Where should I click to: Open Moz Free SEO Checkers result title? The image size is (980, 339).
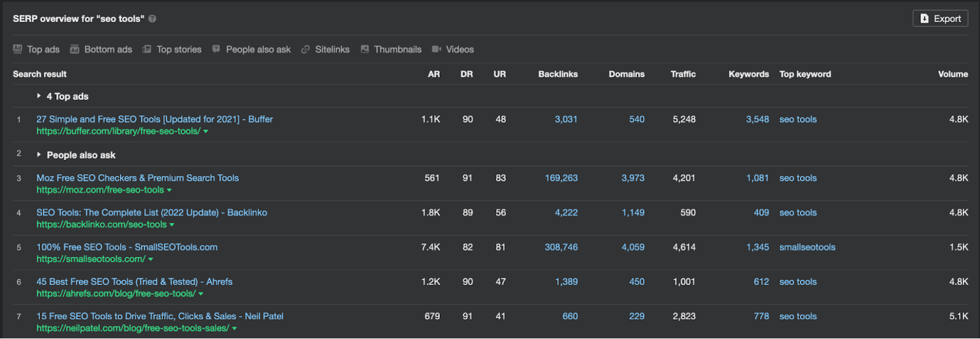click(x=138, y=178)
